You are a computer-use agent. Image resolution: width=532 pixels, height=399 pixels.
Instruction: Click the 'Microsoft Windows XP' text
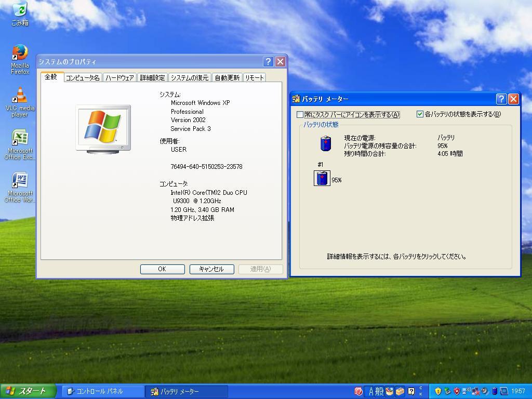tap(200, 103)
